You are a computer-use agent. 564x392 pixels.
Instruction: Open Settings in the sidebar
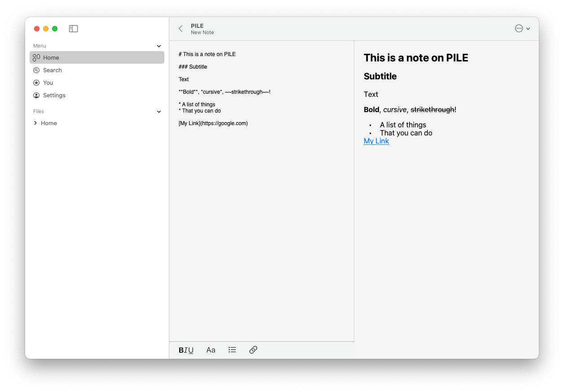coord(54,96)
